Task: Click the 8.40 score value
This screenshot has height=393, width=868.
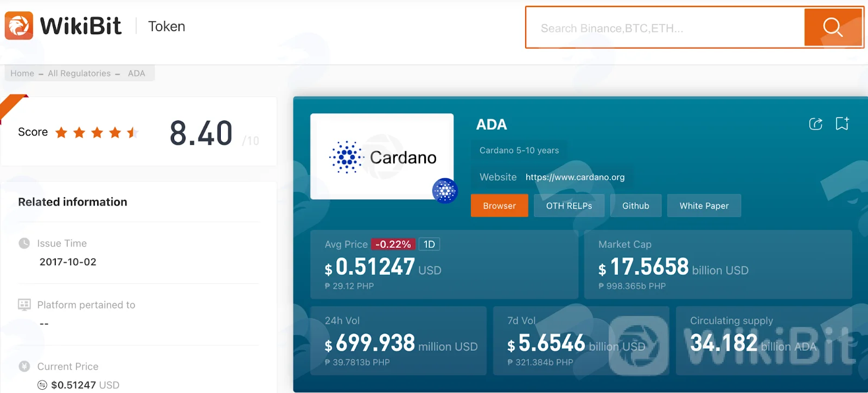Action: click(201, 133)
